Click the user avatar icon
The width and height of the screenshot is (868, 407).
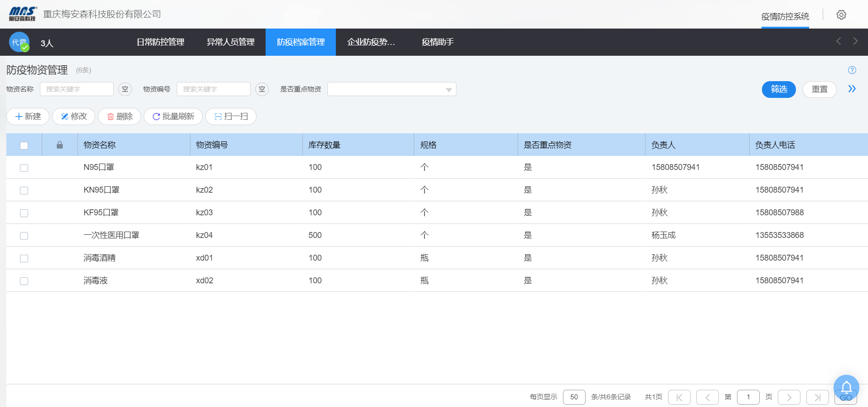19,42
